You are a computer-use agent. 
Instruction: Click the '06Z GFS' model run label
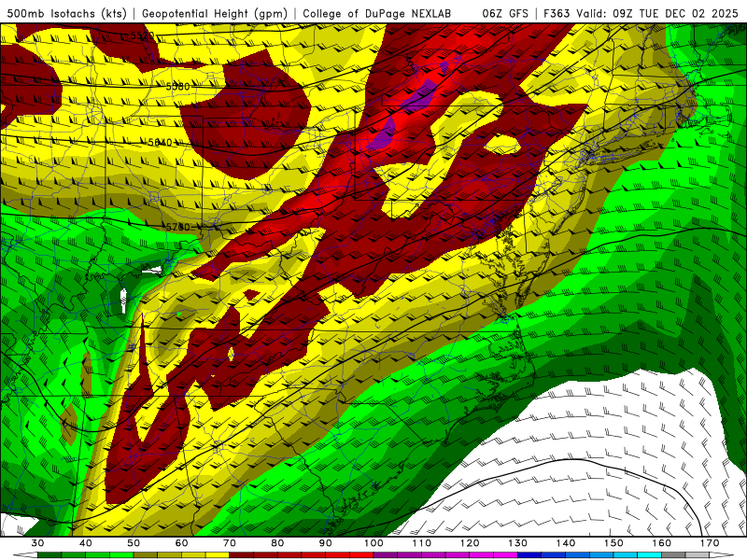pos(505,13)
